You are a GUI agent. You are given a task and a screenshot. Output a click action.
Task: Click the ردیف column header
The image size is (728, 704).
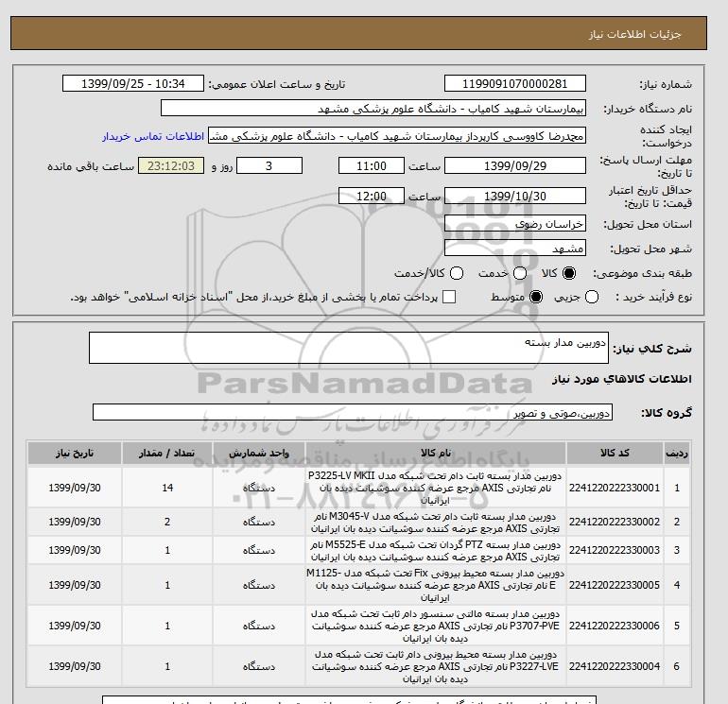coord(677,453)
